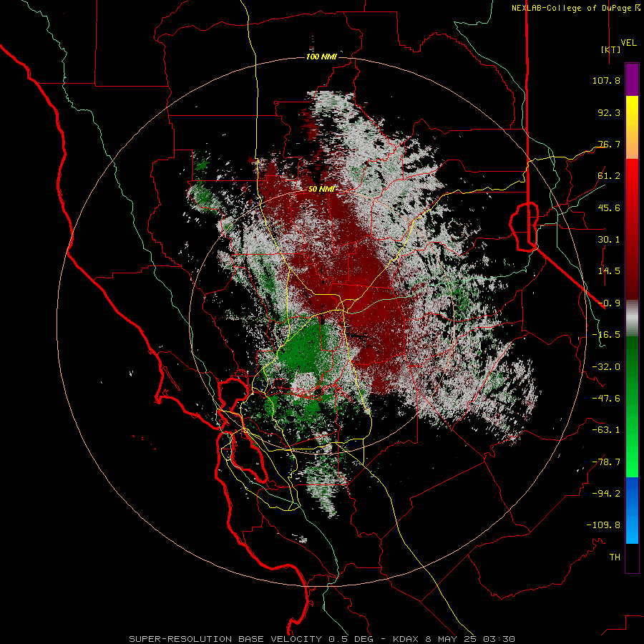Click the 92.3 velocity scale value
The height and width of the screenshot is (644, 644).
pos(609,112)
